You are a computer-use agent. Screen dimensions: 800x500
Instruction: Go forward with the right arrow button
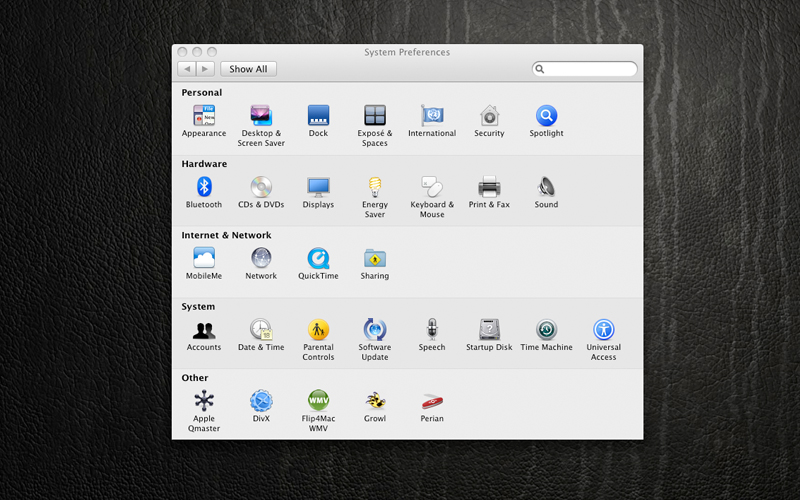(205, 69)
